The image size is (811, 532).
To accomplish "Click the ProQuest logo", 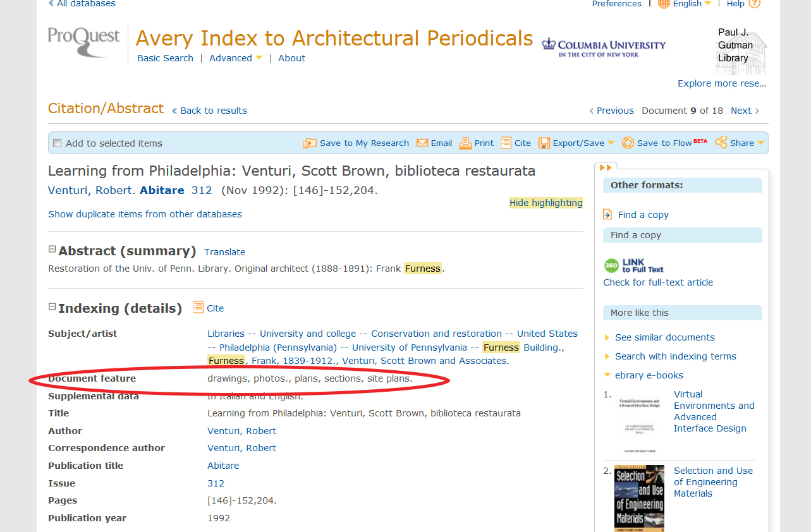I will click(x=84, y=42).
